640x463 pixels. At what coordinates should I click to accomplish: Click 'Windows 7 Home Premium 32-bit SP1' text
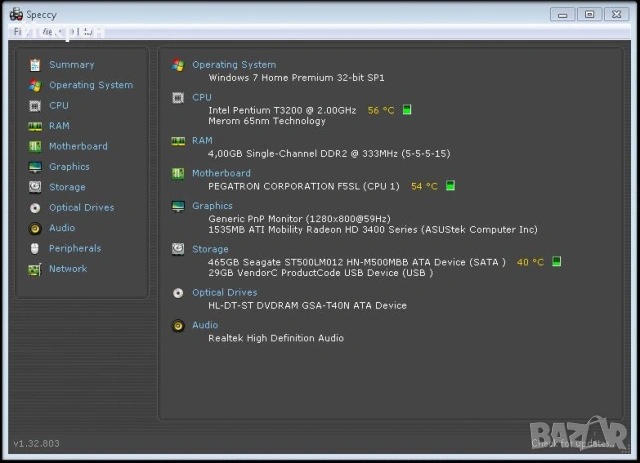(297, 78)
